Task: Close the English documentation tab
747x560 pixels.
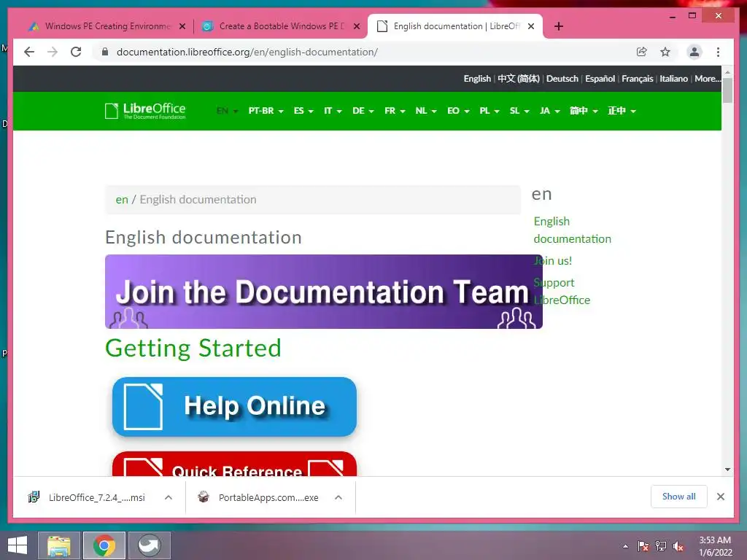Action: click(531, 26)
